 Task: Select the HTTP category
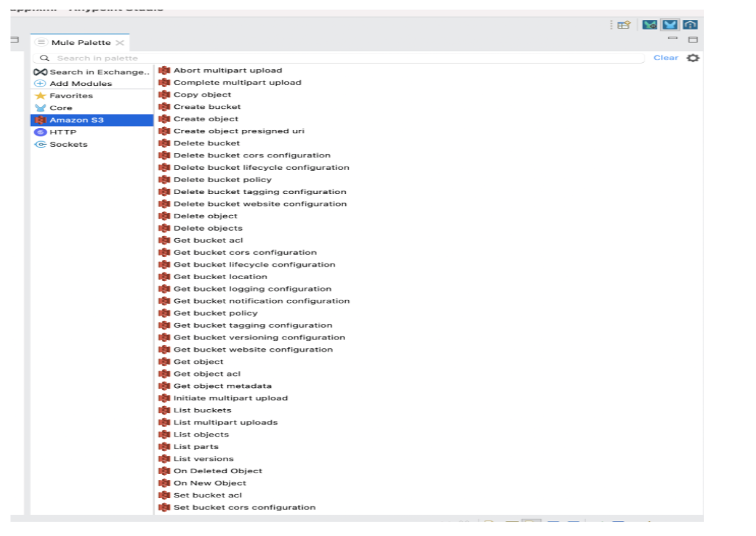click(92, 132)
